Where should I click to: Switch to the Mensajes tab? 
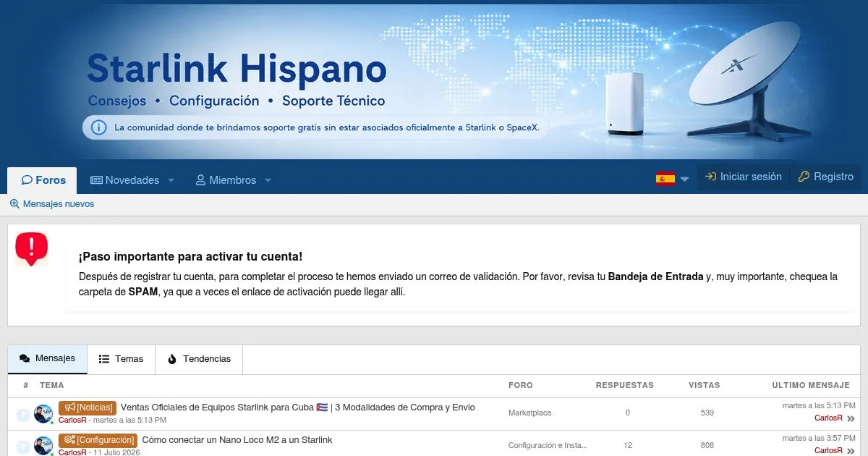click(x=48, y=359)
